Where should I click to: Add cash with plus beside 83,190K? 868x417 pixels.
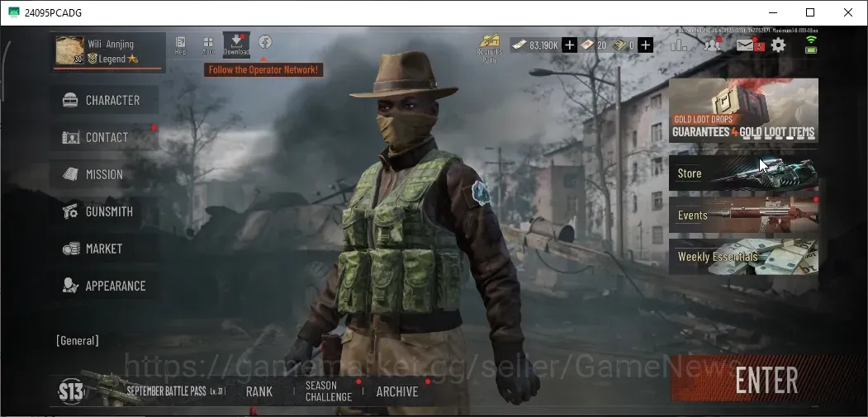(569, 45)
